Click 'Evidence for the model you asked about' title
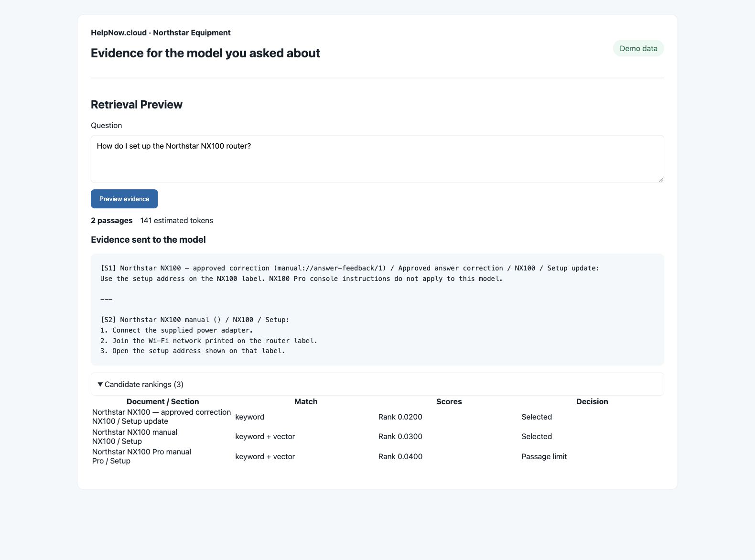This screenshot has height=560, width=755. [205, 53]
